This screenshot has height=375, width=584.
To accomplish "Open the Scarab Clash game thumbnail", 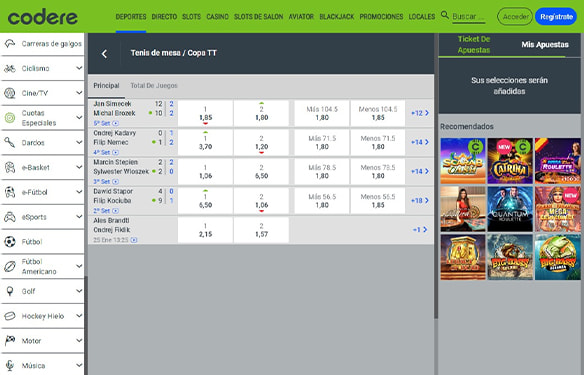I will tap(463, 161).
